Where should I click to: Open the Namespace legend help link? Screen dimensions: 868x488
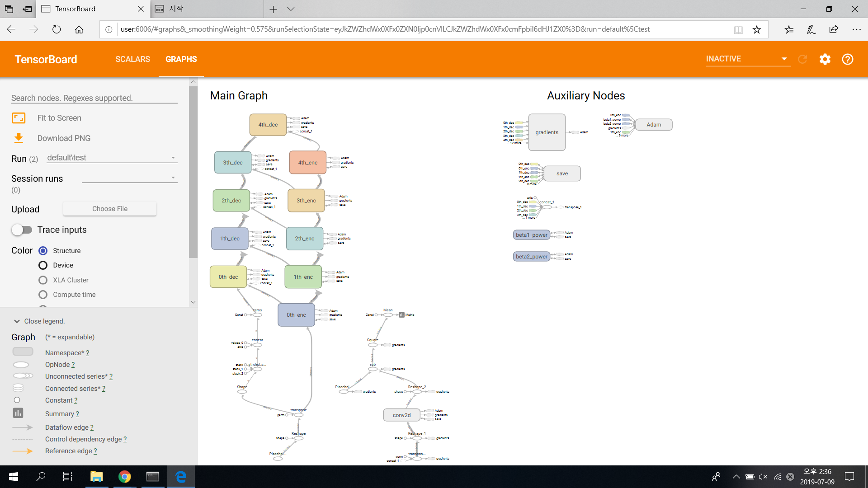point(87,353)
